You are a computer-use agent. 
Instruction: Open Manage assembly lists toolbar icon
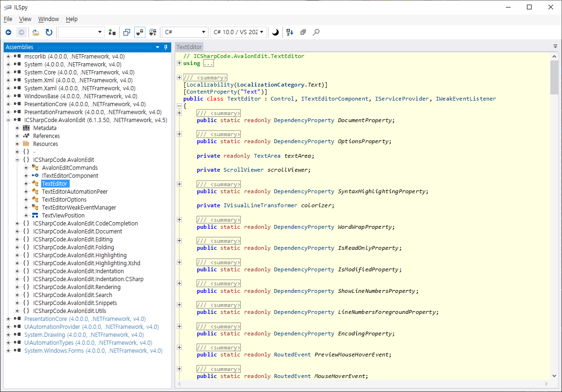[x=112, y=32]
